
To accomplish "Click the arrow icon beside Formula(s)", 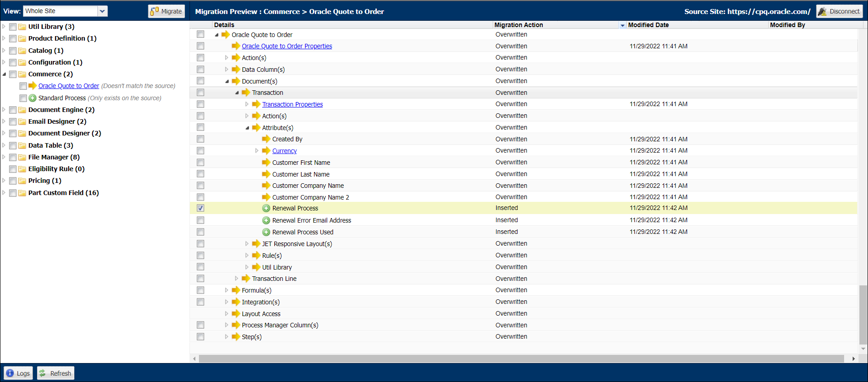I will pyautogui.click(x=235, y=290).
